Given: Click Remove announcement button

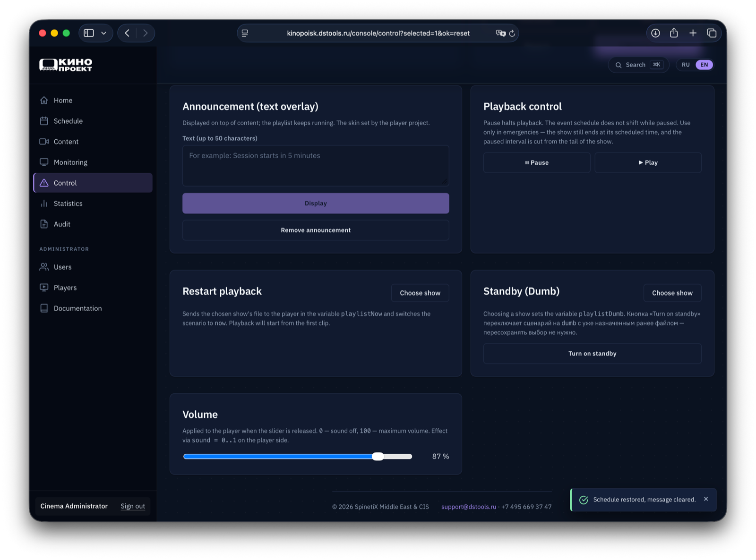Looking at the screenshot, I should (x=316, y=230).
